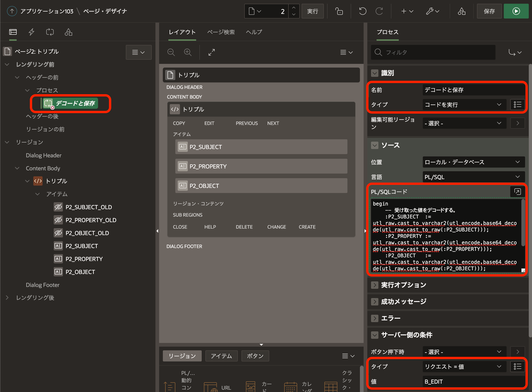Open the 位置 ローカル・データベース dropdown
The width and height of the screenshot is (532, 392).
(473, 162)
